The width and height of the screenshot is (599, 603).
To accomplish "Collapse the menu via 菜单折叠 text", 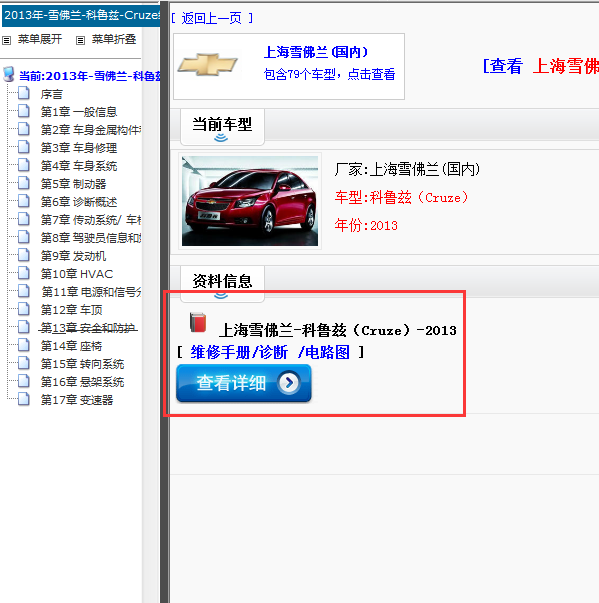I will pos(114,39).
